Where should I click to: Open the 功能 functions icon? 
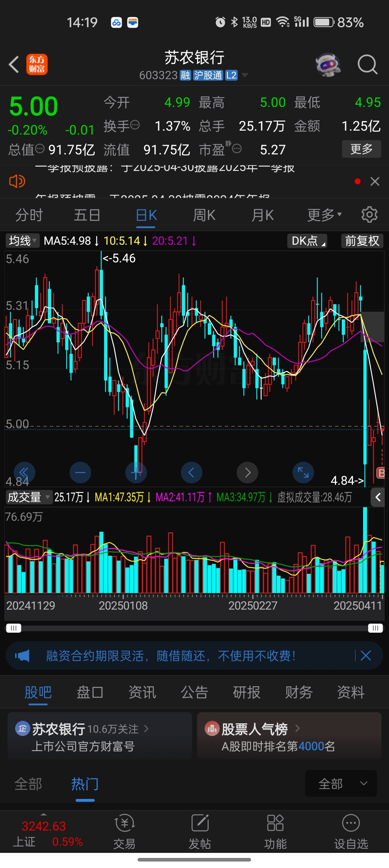(275, 832)
